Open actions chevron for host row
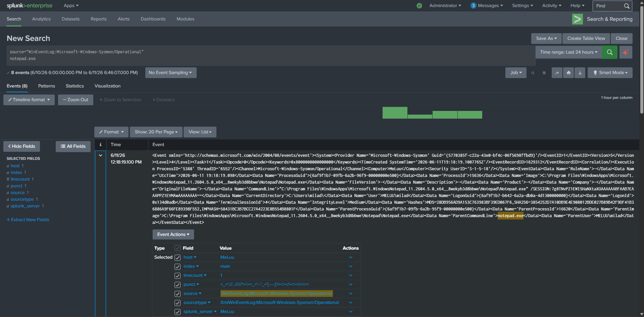Image resolution: width=644 pixels, height=317 pixels. (351, 257)
